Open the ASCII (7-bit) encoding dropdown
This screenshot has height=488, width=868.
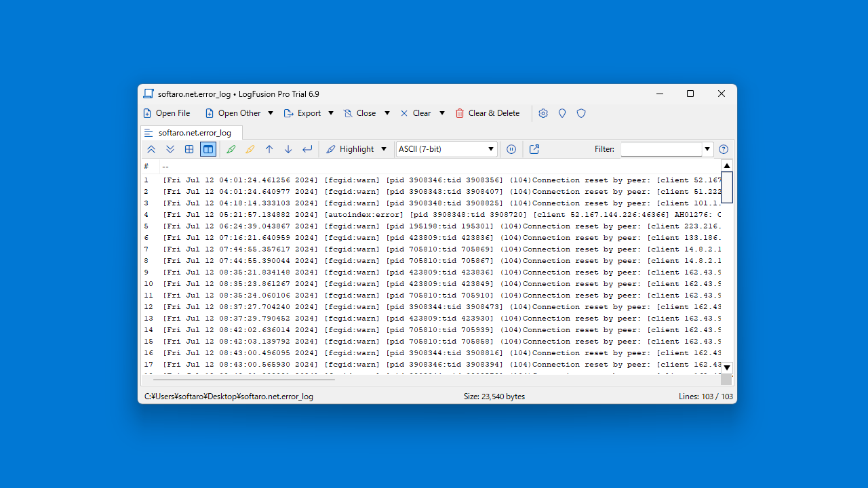(446, 149)
